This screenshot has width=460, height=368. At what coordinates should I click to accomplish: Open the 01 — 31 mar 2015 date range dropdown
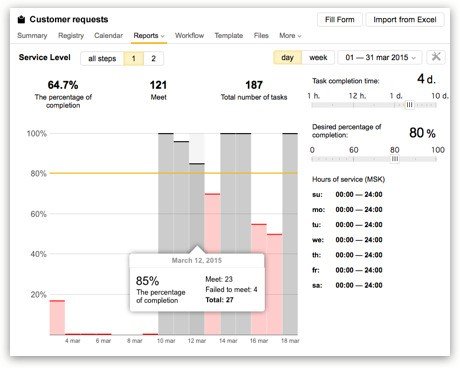tap(380, 57)
